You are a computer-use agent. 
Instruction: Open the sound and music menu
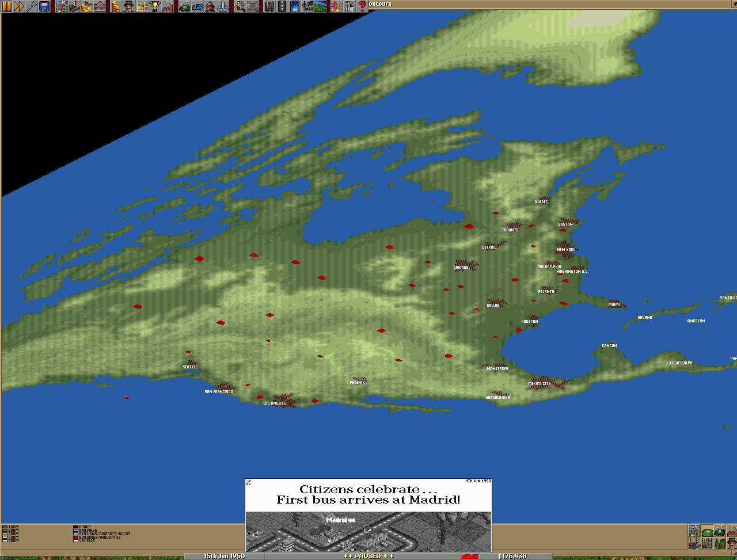pos(336,6)
